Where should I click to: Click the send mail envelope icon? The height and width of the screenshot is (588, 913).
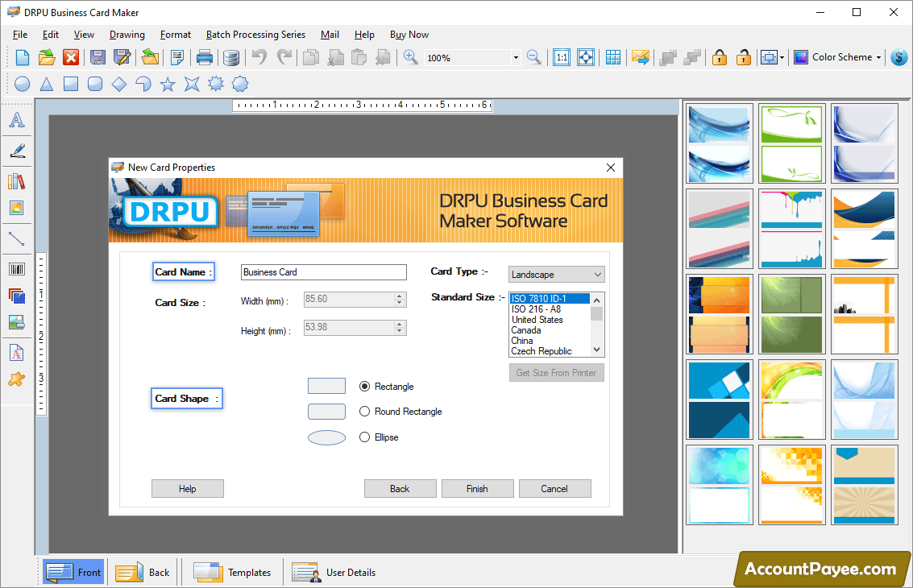click(640, 57)
